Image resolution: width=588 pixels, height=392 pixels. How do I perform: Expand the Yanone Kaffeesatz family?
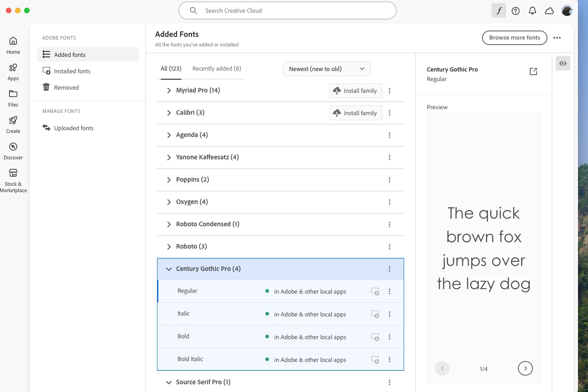coord(169,158)
